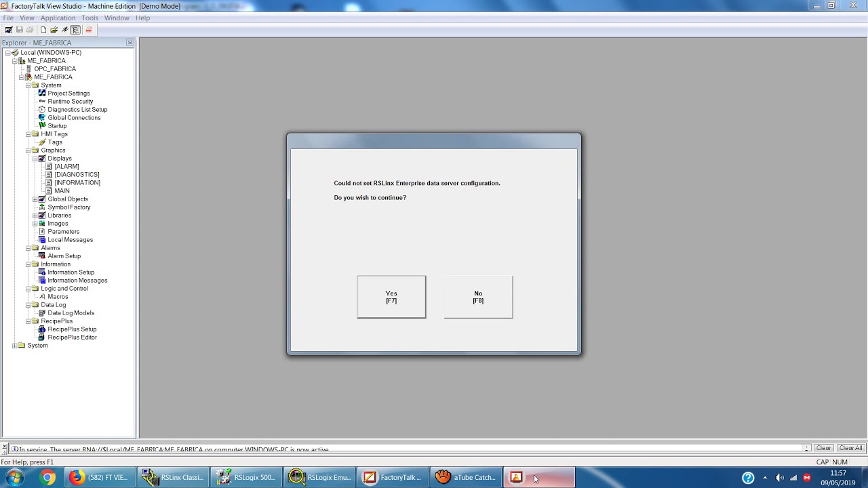The height and width of the screenshot is (488, 868).
Task: Expand the Global Objects node
Action: tap(35, 199)
